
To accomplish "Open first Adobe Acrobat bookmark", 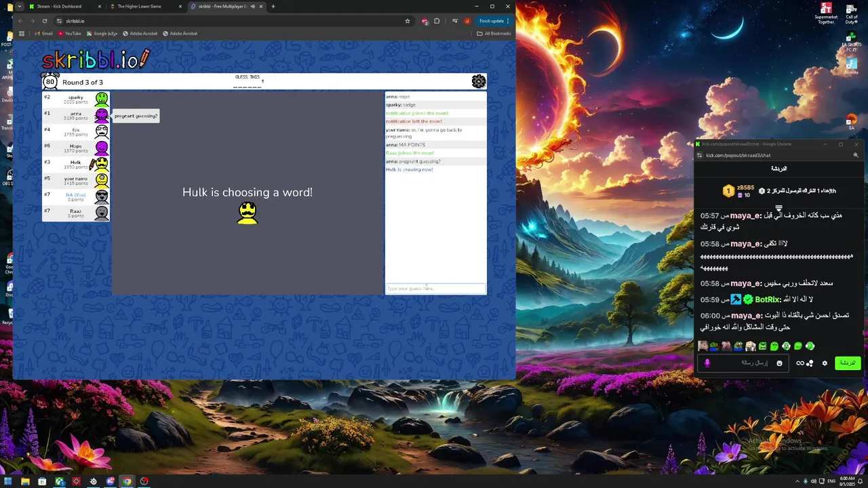I will (x=140, y=33).
